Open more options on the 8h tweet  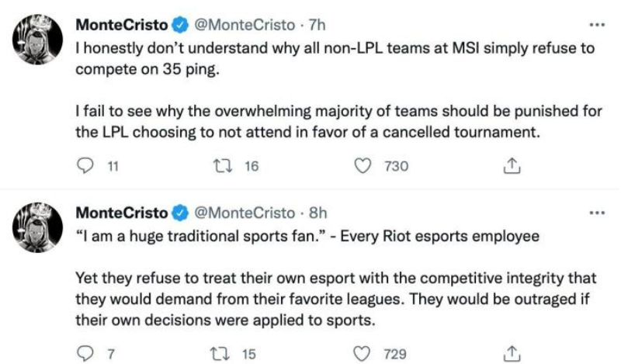(x=596, y=212)
